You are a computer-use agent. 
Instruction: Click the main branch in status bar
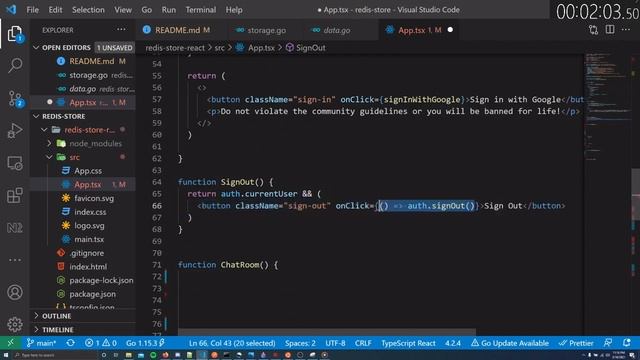click(41, 343)
